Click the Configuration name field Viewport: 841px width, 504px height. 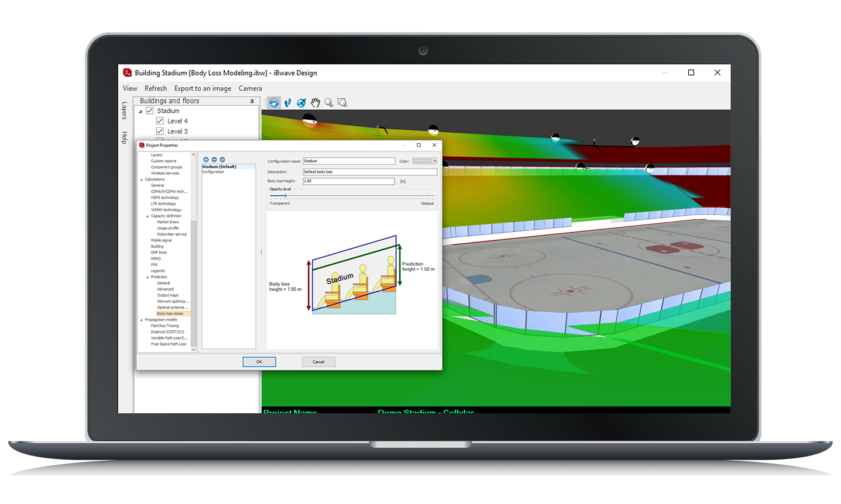(x=349, y=161)
